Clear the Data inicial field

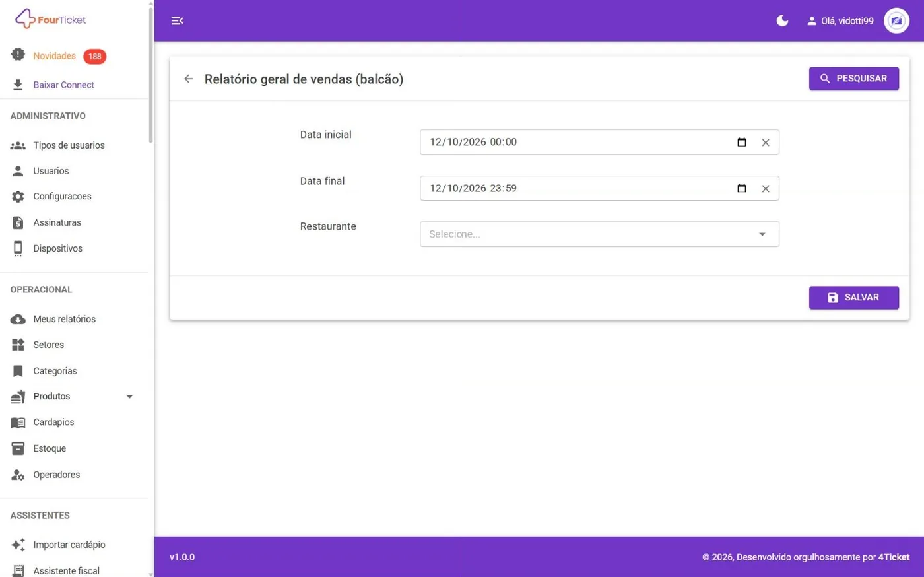pyautogui.click(x=766, y=143)
